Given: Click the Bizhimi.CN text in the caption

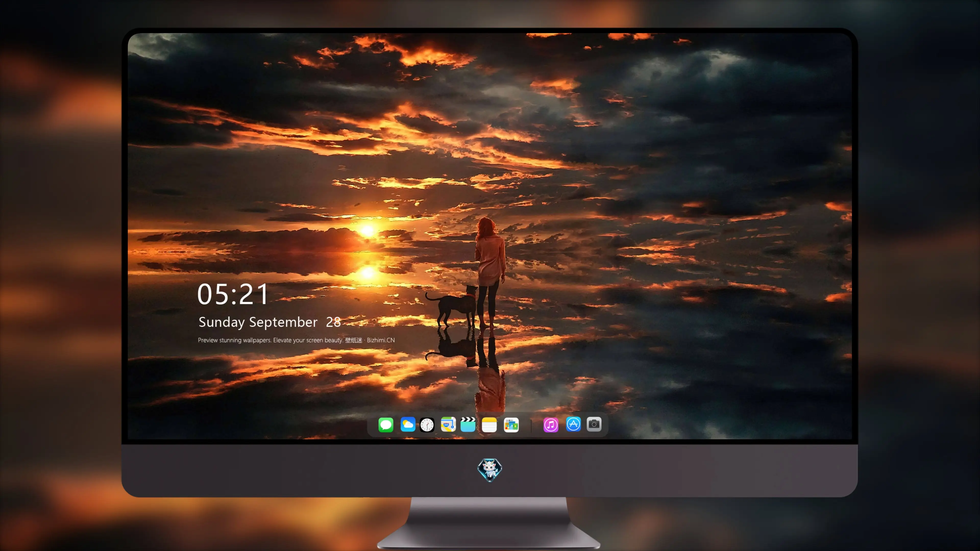Looking at the screenshot, I should tap(381, 340).
